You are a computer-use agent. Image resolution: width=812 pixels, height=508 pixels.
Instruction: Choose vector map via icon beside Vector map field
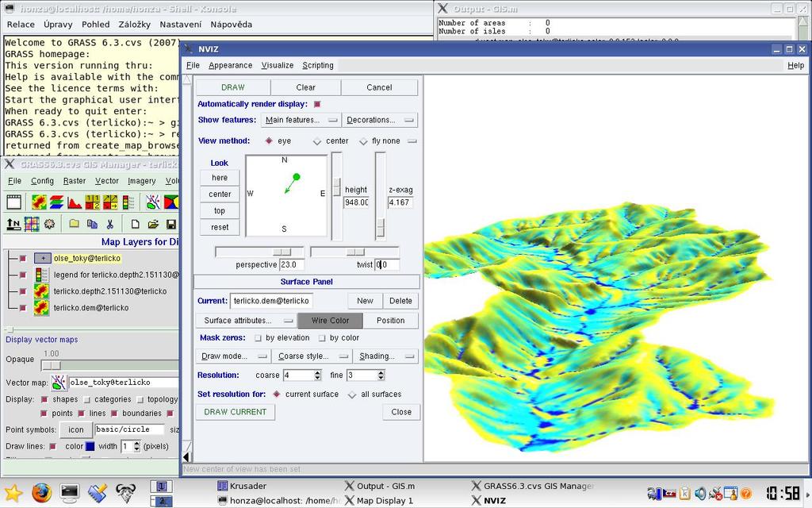59,383
